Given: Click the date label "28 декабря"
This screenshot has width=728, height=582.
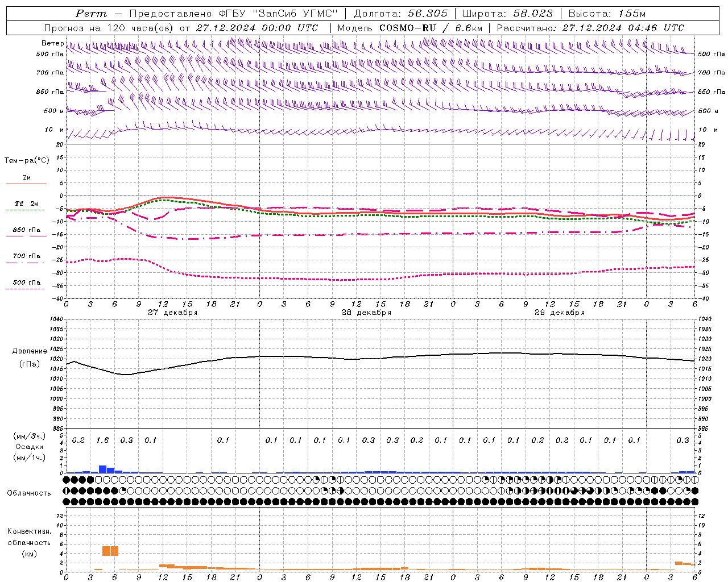Looking at the screenshot, I should [x=366, y=313].
